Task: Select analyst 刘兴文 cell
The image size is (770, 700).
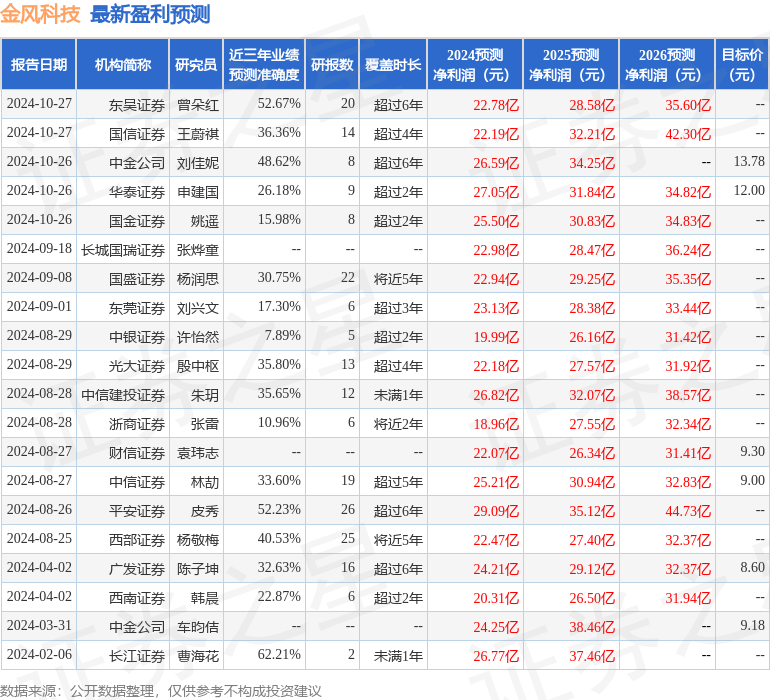Action: [198, 308]
